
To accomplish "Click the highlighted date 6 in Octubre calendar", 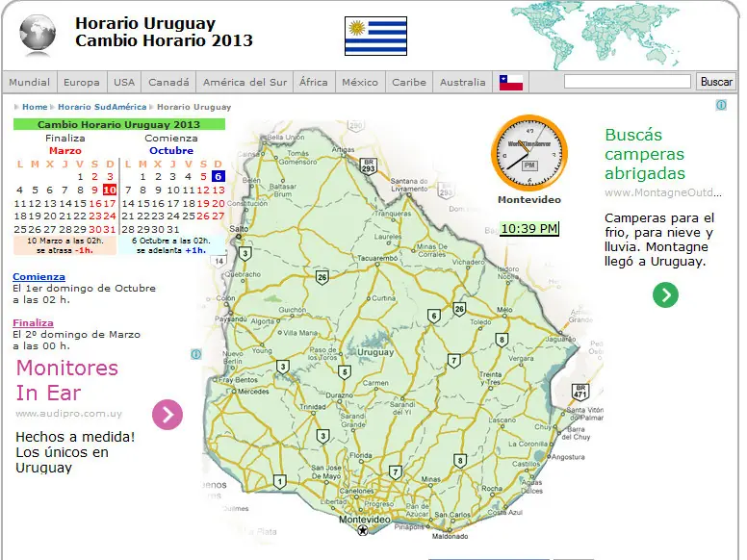I will point(218,177).
